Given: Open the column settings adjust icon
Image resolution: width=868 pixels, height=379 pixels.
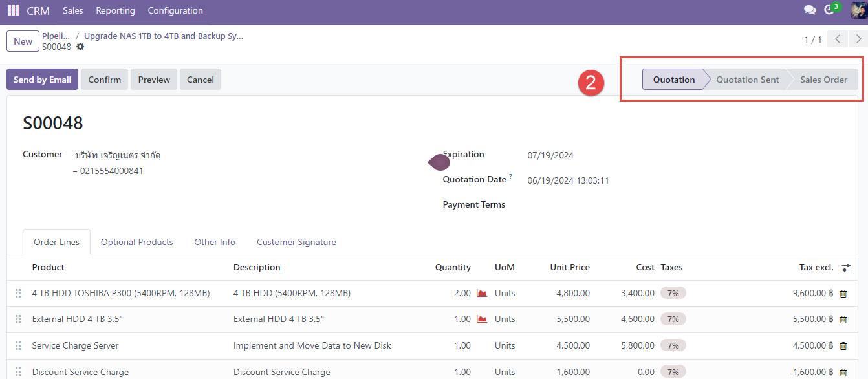Looking at the screenshot, I should pyautogui.click(x=846, y=268).
